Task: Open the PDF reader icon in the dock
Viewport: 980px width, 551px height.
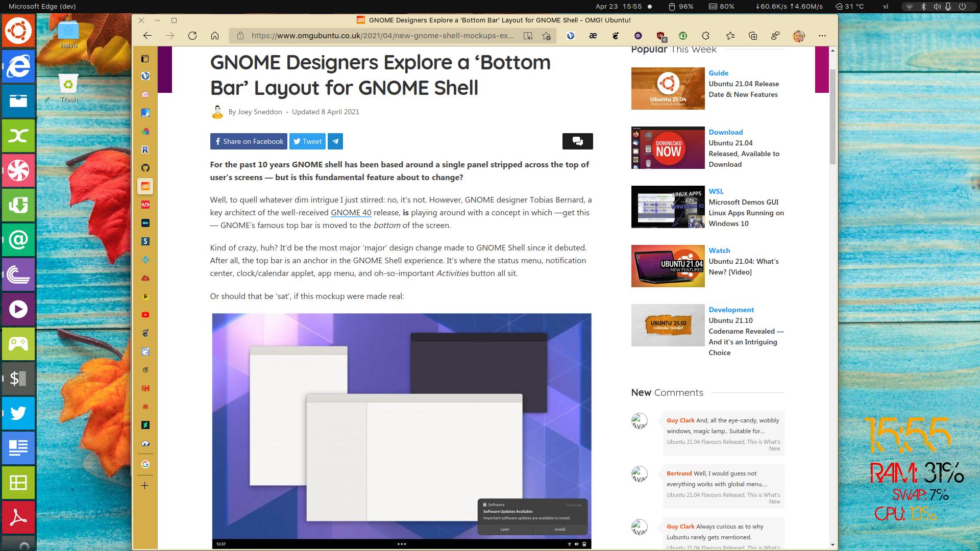Action: (18, 517)
